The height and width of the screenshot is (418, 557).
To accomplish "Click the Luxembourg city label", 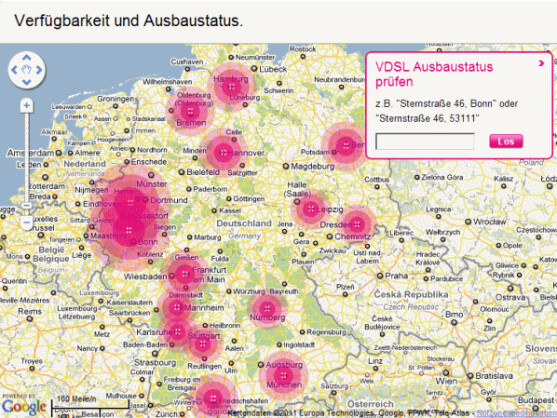I will pyautogui.click(x=77, y=308).
